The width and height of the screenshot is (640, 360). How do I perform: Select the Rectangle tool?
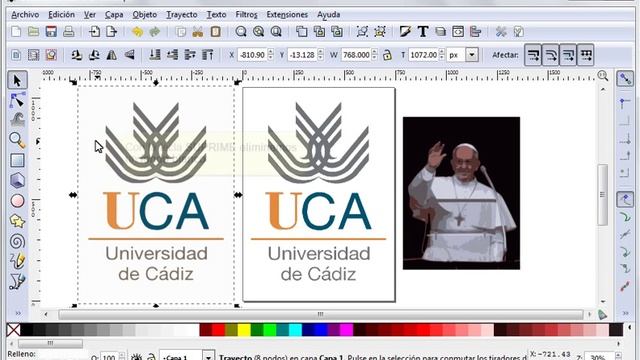[x=17, y=160]
